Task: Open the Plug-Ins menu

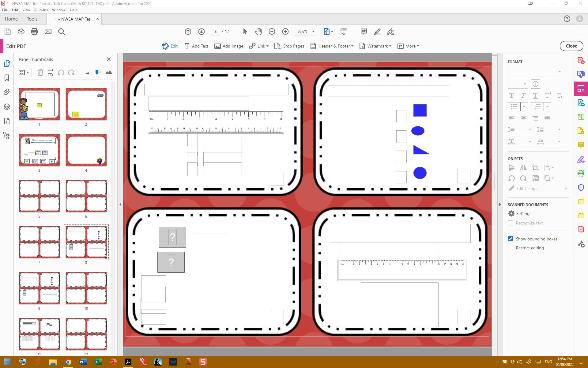Action: tap(41, 10)
